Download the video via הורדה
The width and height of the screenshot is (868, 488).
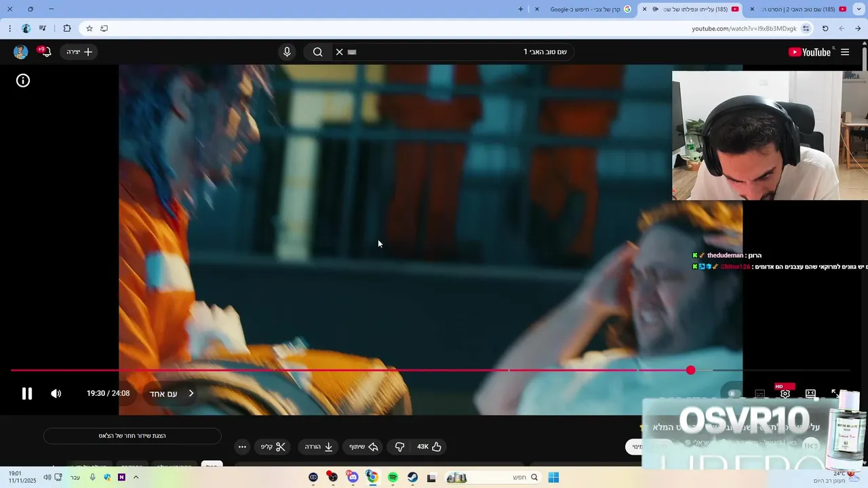(x=319, y=447)
